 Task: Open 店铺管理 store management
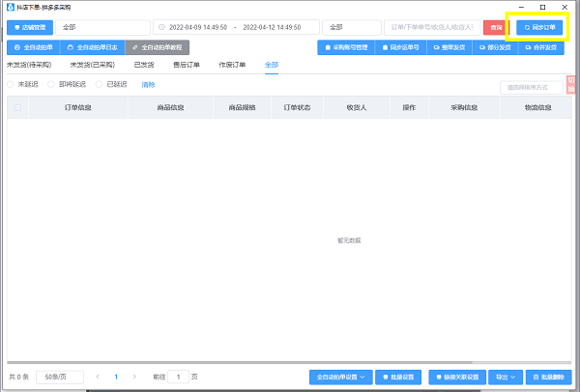28,27
